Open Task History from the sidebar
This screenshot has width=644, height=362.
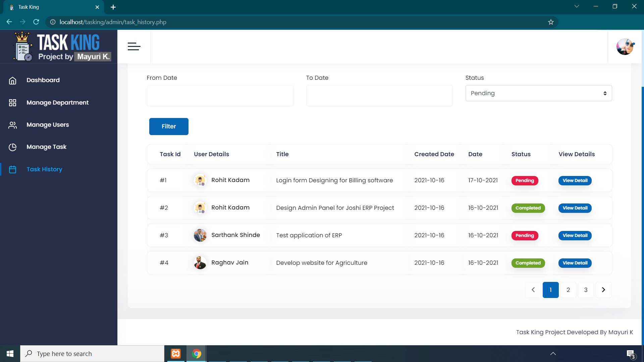(x=44, y=169)
